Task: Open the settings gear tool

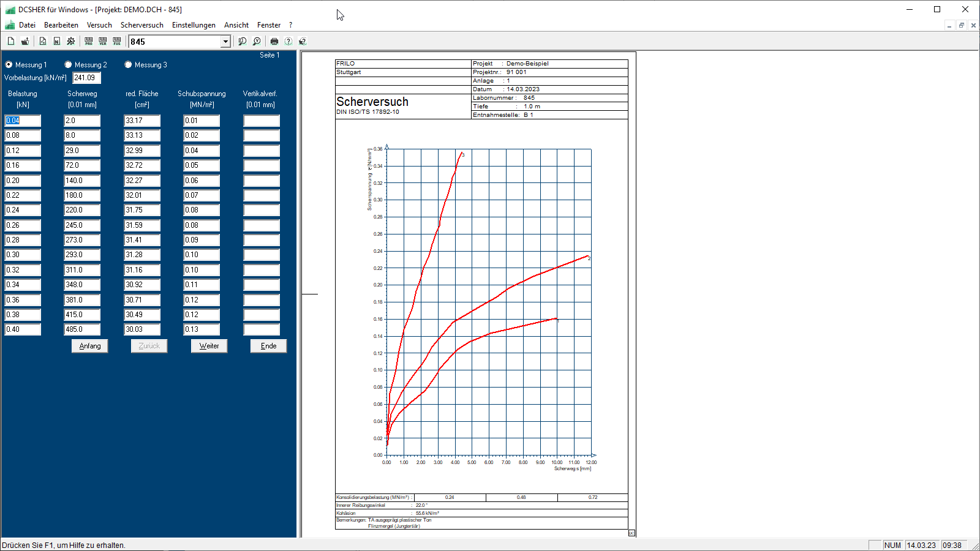Action: point(71,41)
